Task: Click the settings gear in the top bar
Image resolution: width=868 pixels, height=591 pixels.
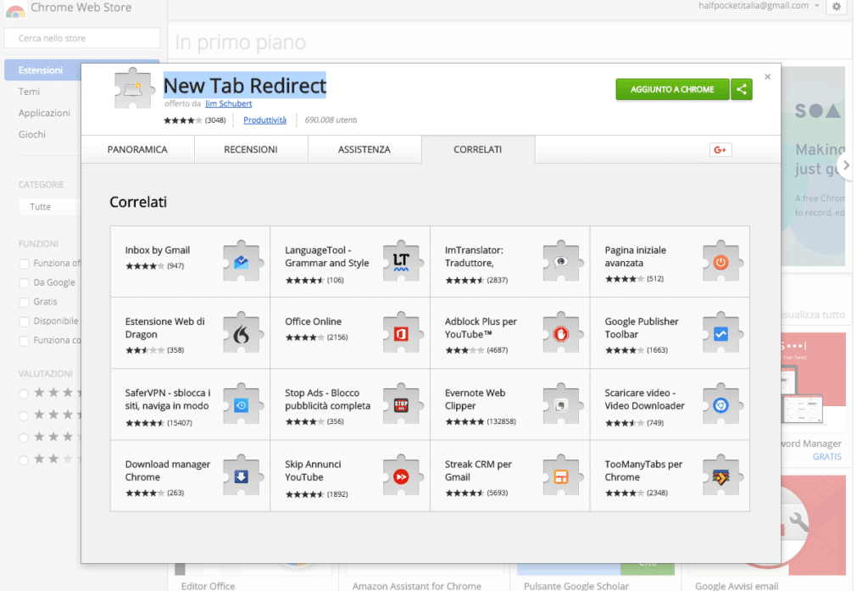Action: [837, 7]
